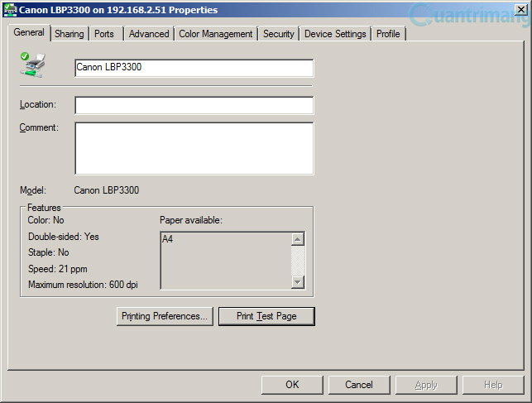532x403 pixels.
Task: Click inside the Location text field
Action: [x=194, y=105]
